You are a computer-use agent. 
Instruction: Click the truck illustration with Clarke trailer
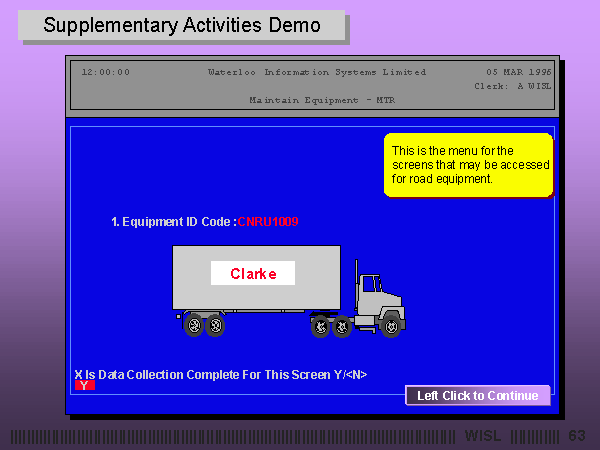289,292
